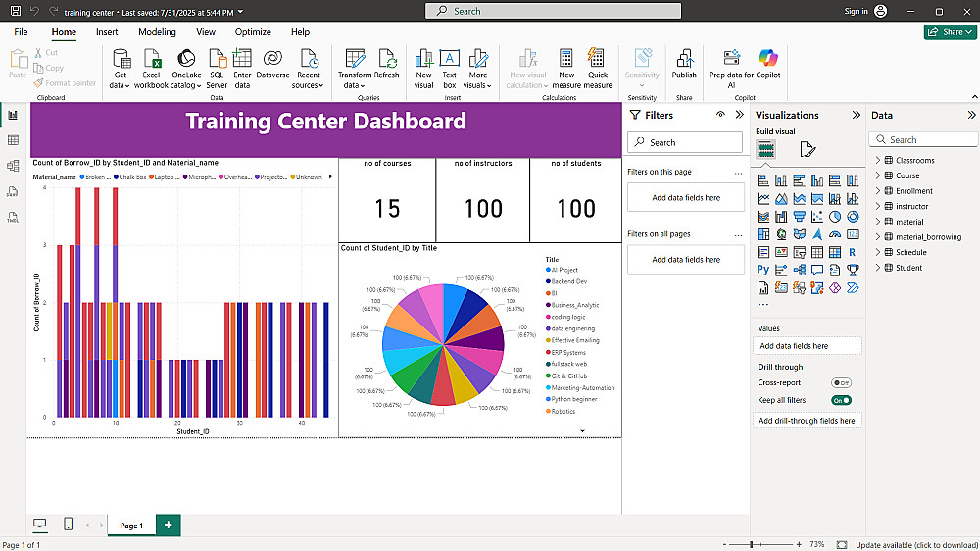Choose the donut chart visualization

pyautogui.click(x=853, y=217)
